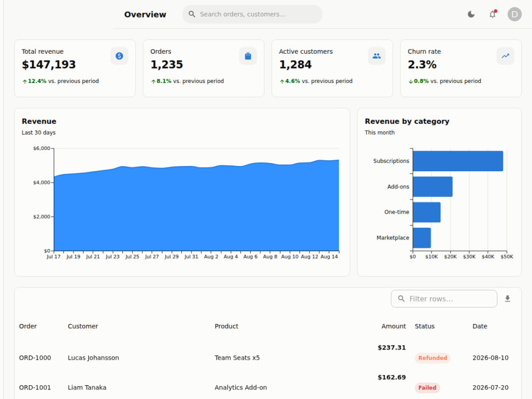Viewport: 532px width, 399px height.
Task: Download table data with the download icon
Action: [x=507, y=298]
